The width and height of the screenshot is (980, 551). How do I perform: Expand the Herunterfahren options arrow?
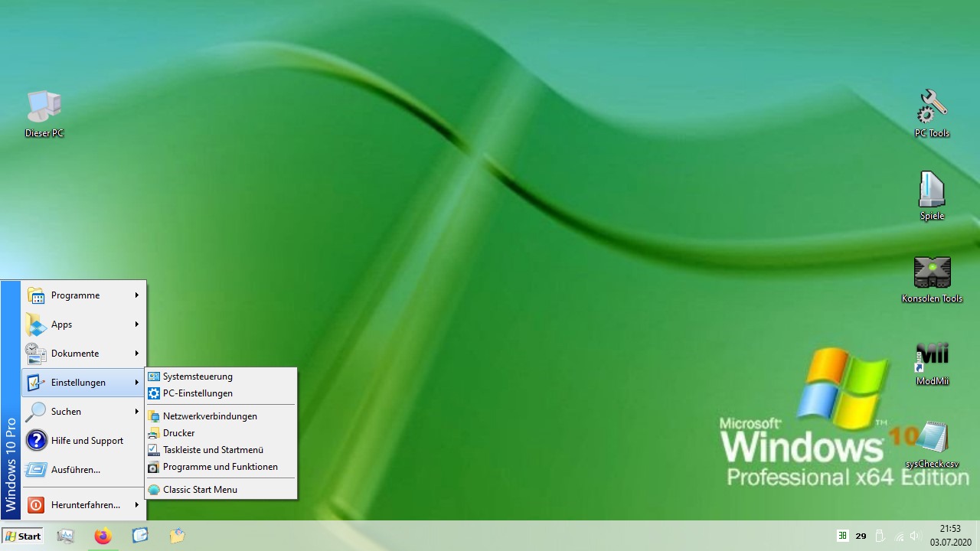pos(137,505)
